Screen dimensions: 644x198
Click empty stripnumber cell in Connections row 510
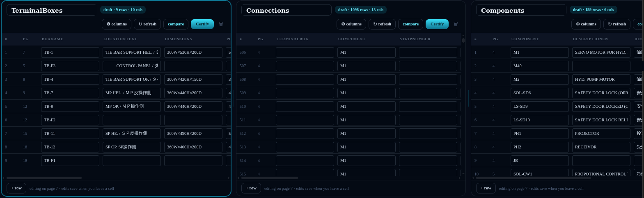click(428, 107)
